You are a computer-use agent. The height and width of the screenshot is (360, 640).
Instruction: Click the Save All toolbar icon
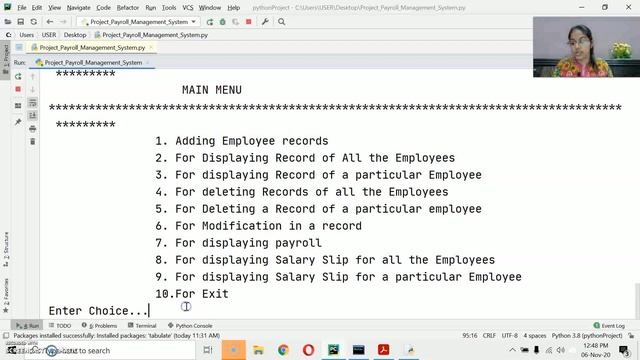(20, 22)
